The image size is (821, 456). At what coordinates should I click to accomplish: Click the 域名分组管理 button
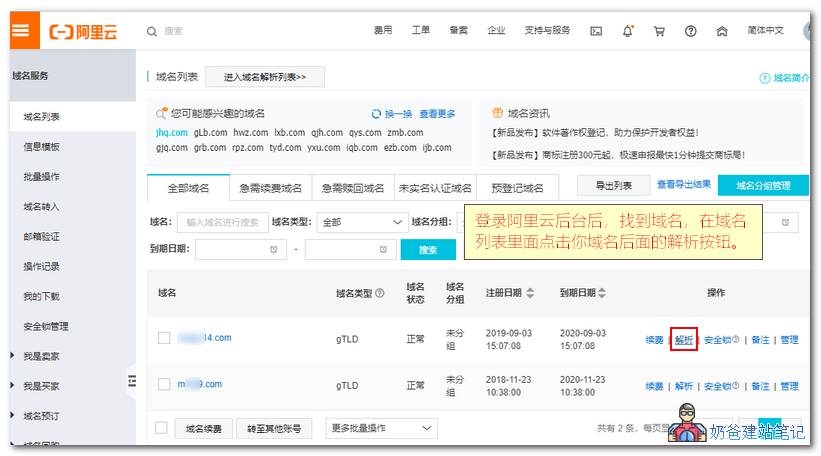point(763,185)
